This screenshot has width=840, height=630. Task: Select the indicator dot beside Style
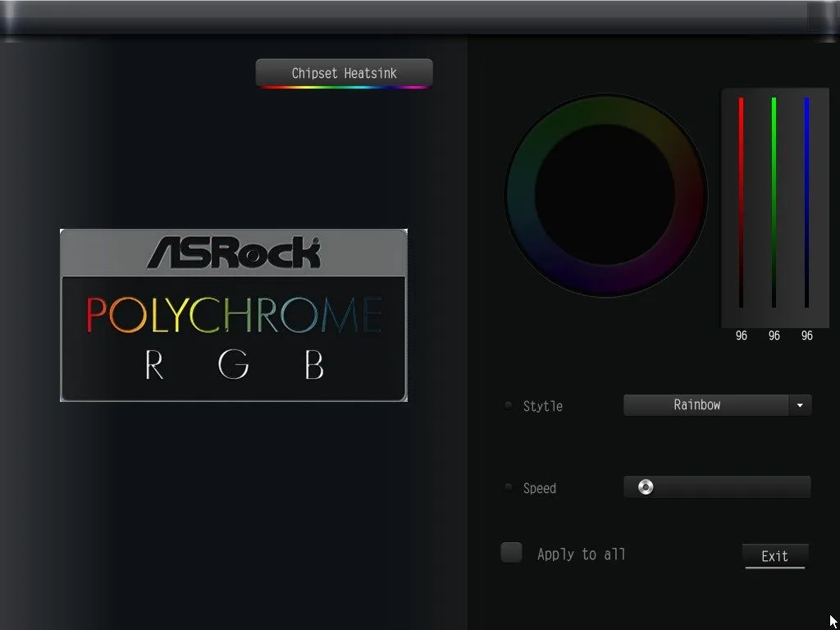coord(509,405)
